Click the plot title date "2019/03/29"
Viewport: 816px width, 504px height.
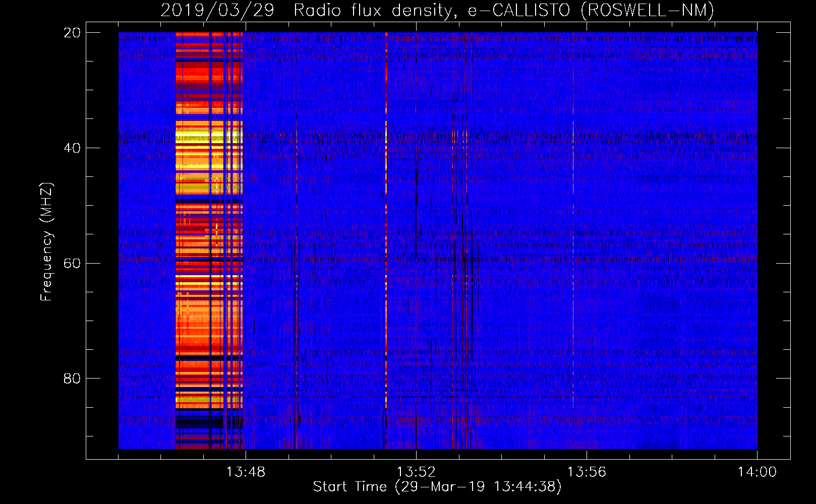click(x=217, y=10)
